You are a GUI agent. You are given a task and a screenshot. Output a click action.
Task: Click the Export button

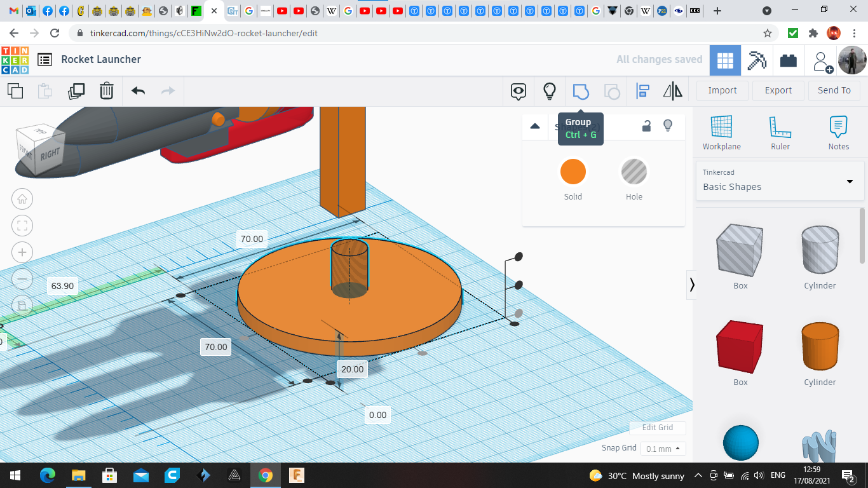click(x=778, y=90)
